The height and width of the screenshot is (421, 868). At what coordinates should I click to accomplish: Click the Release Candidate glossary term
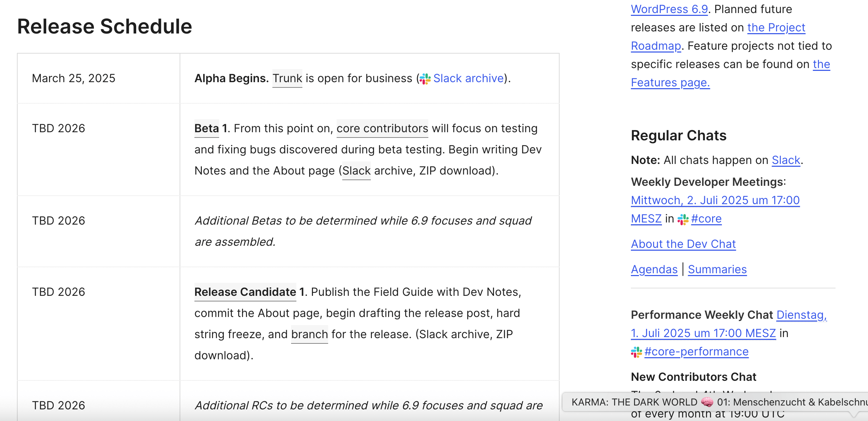[245, 292]
